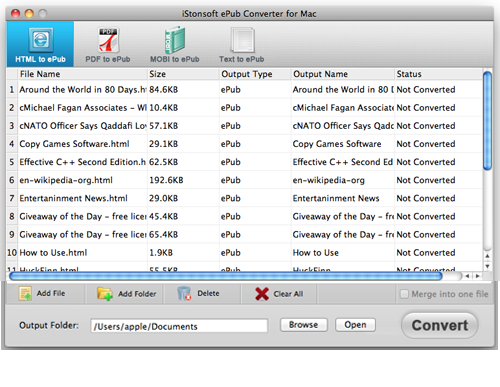Click the Output Name column header
The image size is (500, 387).
pyautogui.click(x=343, y=74)
